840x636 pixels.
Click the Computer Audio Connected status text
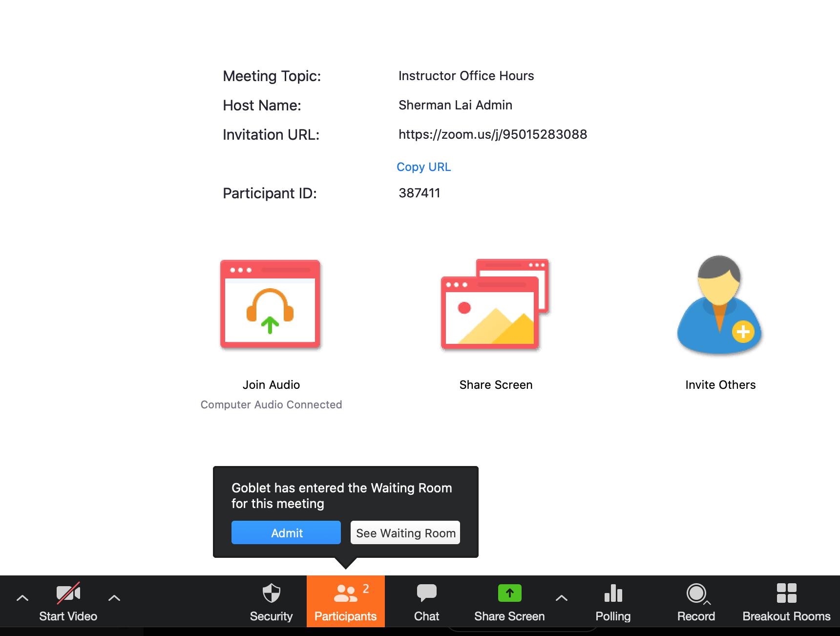tap(271, 404)
